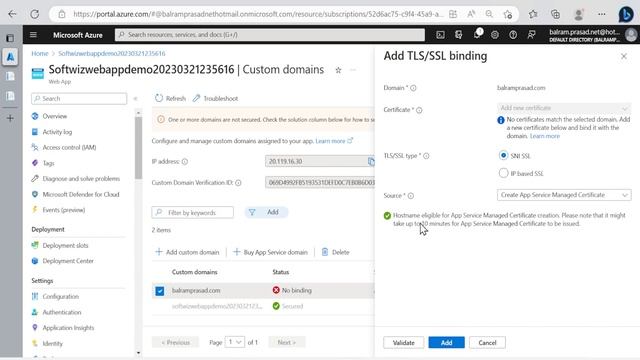The height and width of the screenshot is (360, 640).
Task: Follow the Home breadcrumb link
Action: [40, 53]
